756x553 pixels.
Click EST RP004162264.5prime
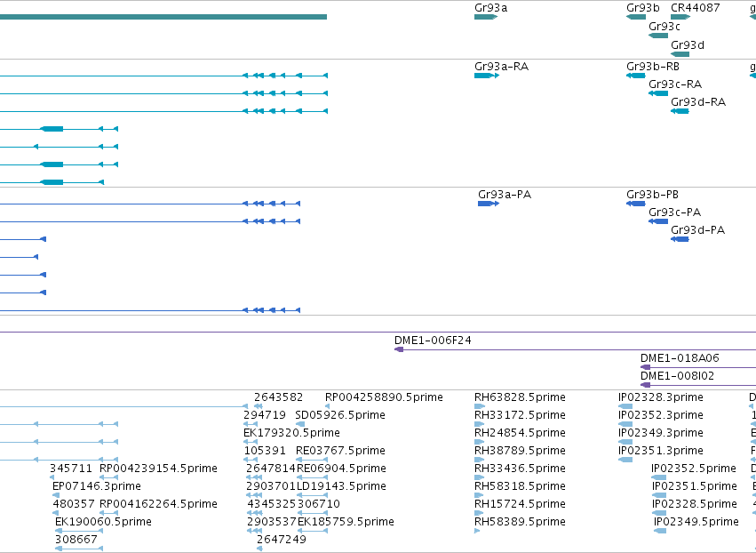click(108, 513)
